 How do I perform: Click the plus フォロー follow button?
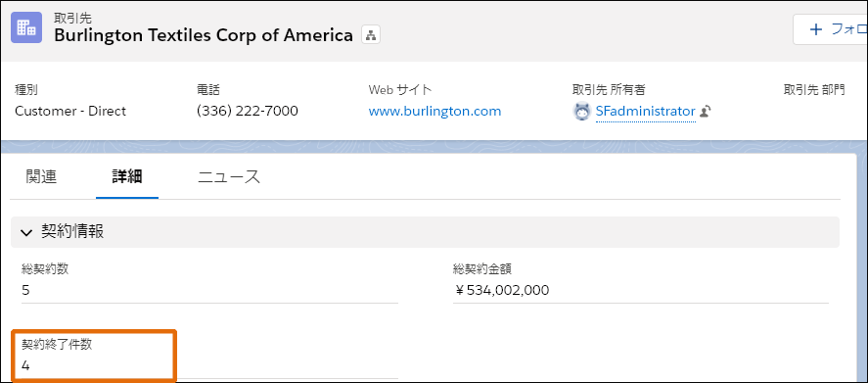[x=832, y=30]
